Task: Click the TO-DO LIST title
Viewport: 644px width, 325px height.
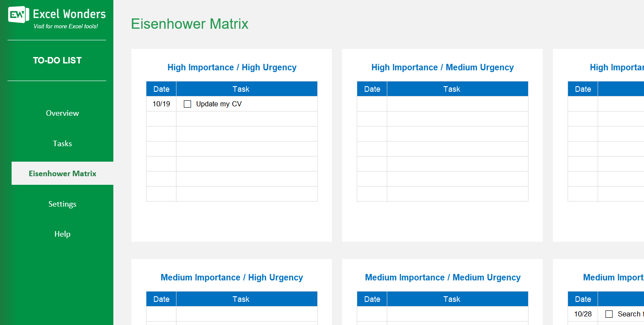Action: pyautogui.click(x=57, y=60)
